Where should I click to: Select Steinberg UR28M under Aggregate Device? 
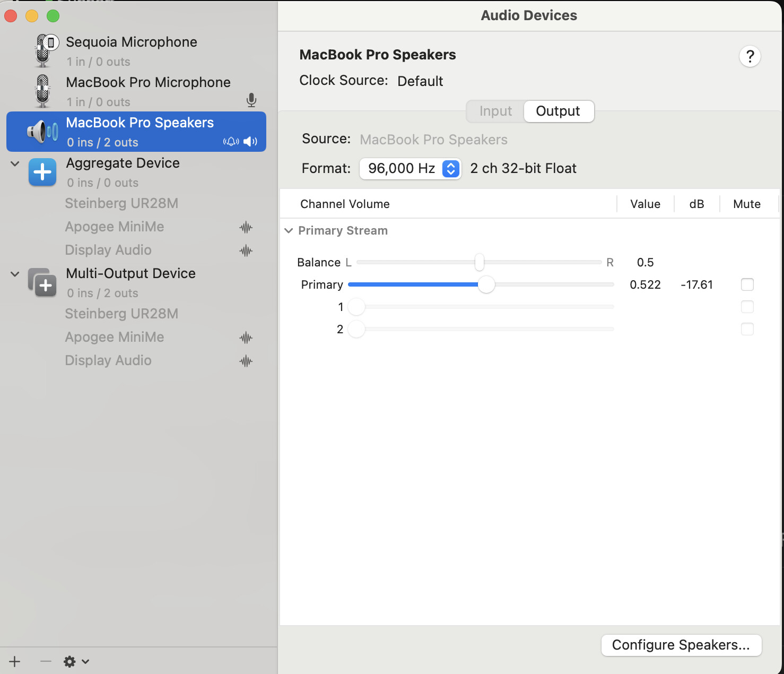point(121,203)
